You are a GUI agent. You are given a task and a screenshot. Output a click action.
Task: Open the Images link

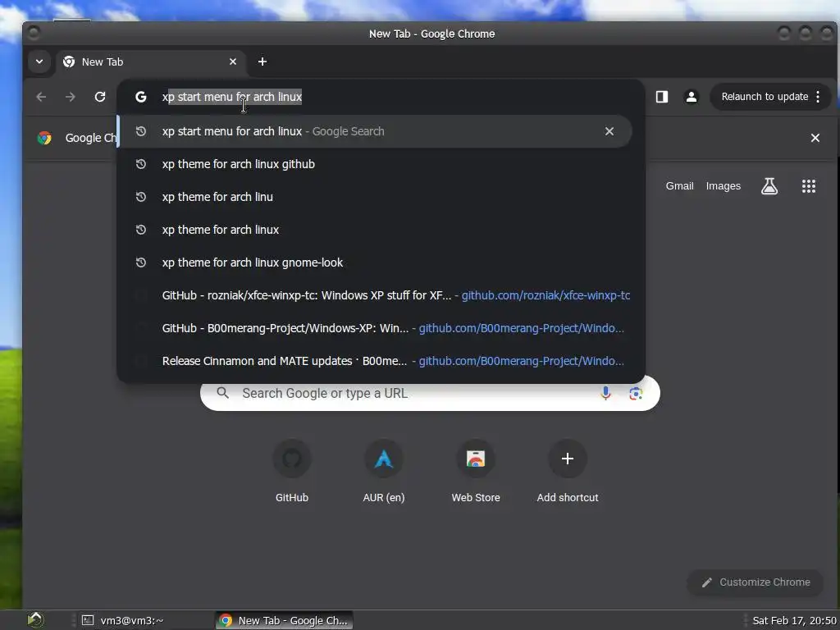coord(723,186)
